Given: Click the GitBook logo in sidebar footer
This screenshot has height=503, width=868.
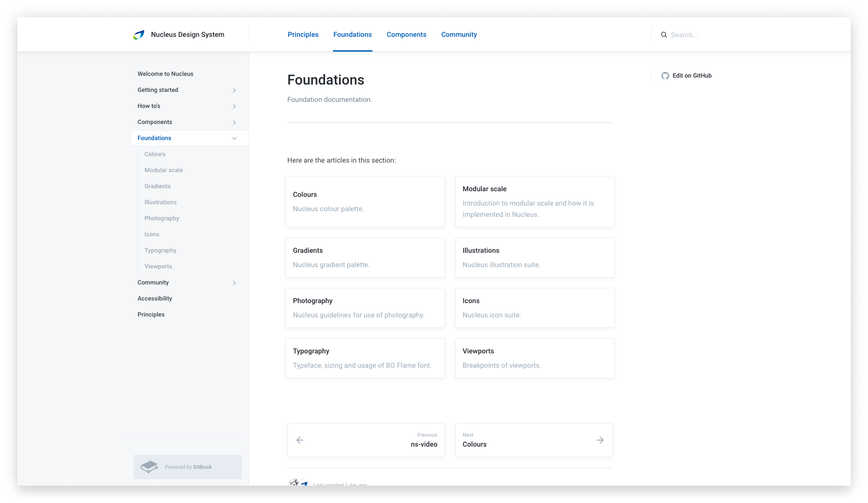Looking at the screenshot, I should coord(149,467).
